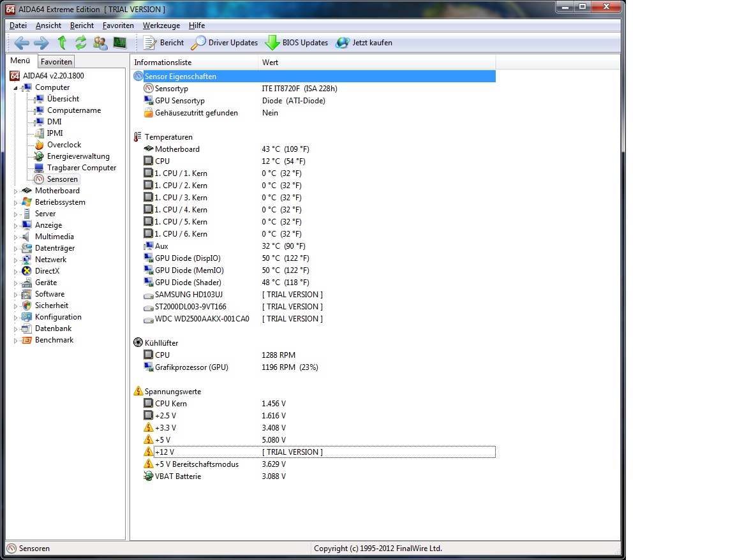Click the Sensoren gauge icon in tree

[x=40, y=179]
